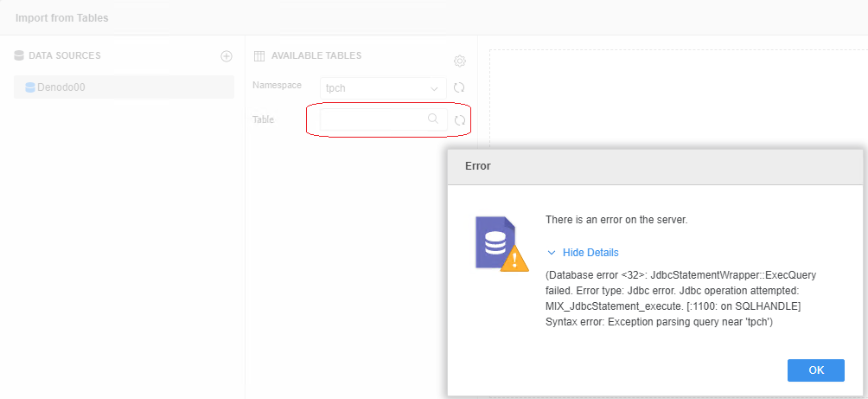The height and width of the screenshot is (399, 868).
Task: Open Available Tables settings gear
Action: pos(460,61)
